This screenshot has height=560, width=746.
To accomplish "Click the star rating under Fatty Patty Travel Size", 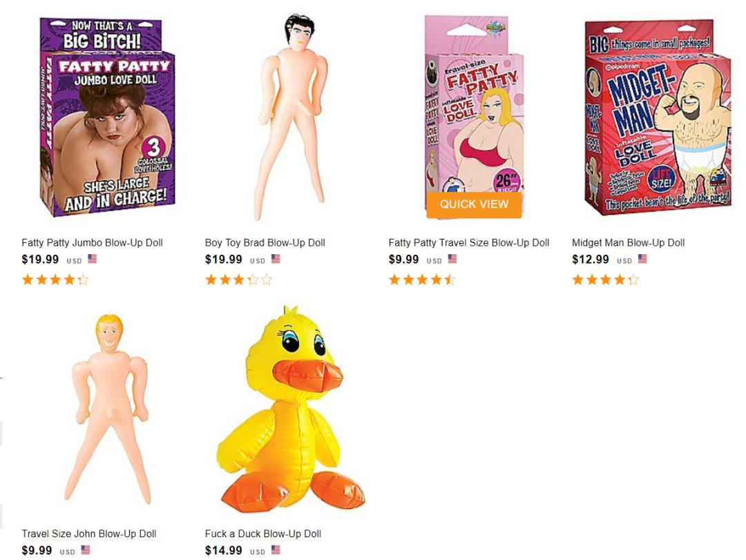I will coord(422,280).
